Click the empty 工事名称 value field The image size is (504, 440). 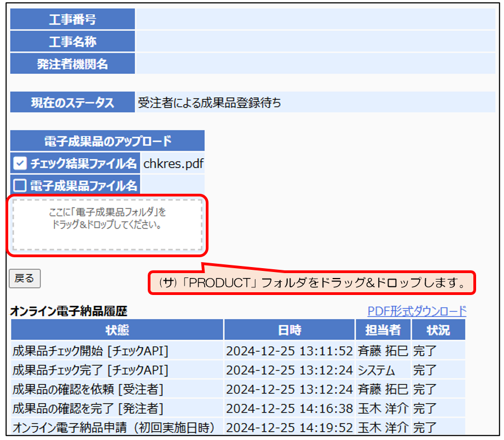(x=315, y=42)
